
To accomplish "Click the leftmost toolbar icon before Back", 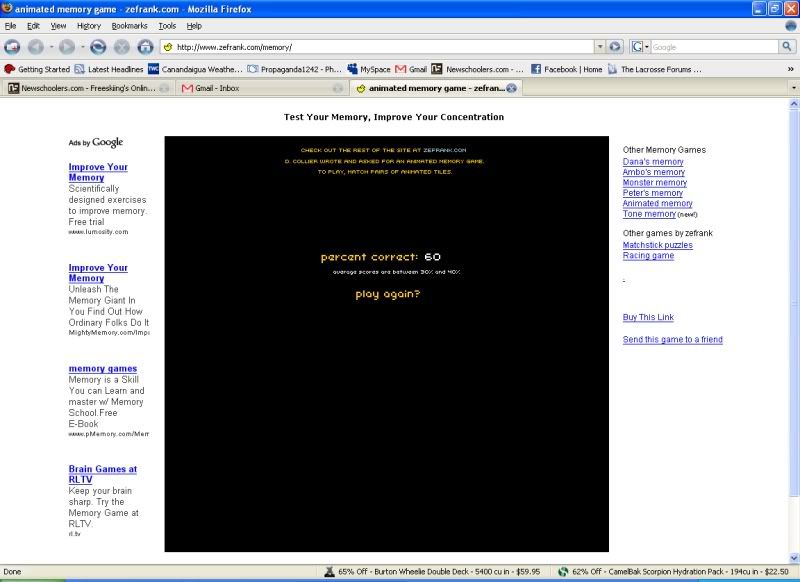I will [12, 47].
